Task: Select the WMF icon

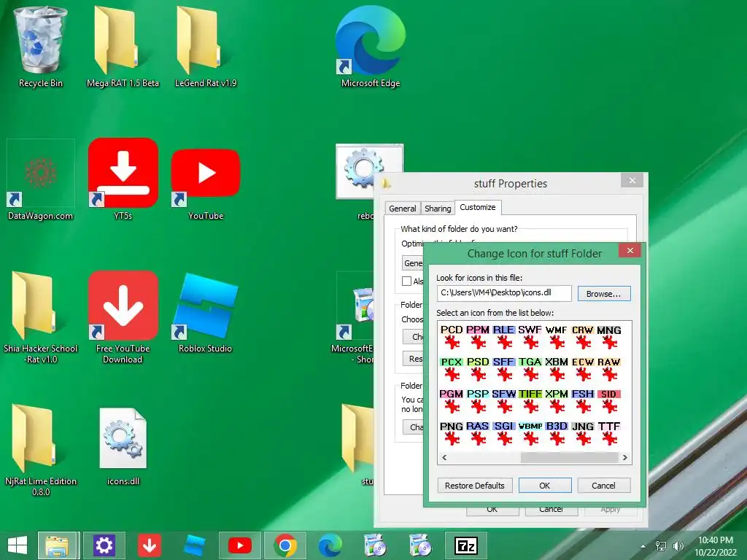Action: coord(556,337)
